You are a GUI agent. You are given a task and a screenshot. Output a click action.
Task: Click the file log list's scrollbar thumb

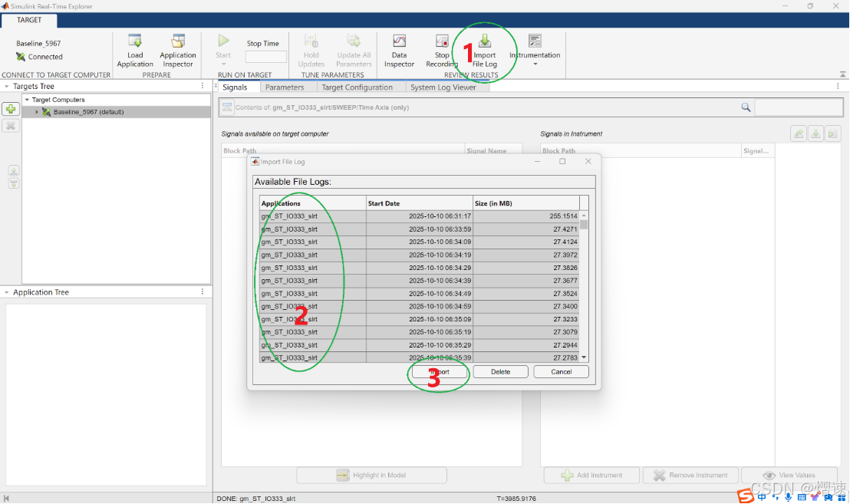(584, 225)
